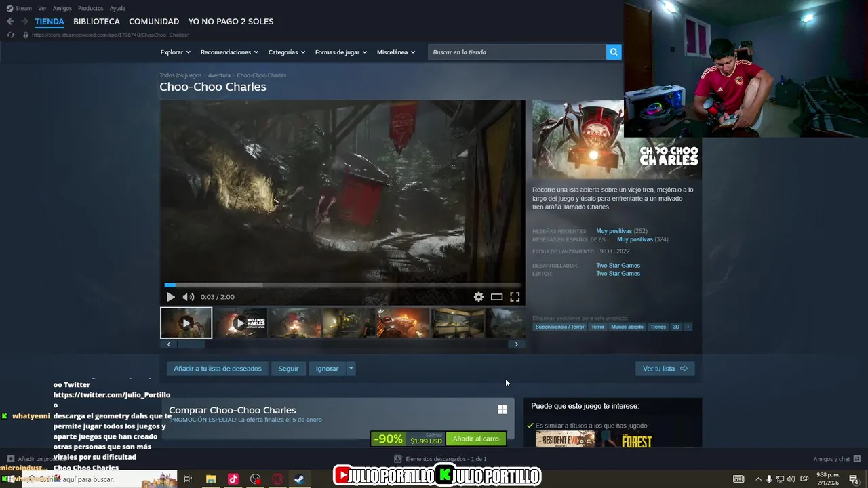Open Elementos descargados download status
Screen dimensions: 868x488
coord(440,459)
